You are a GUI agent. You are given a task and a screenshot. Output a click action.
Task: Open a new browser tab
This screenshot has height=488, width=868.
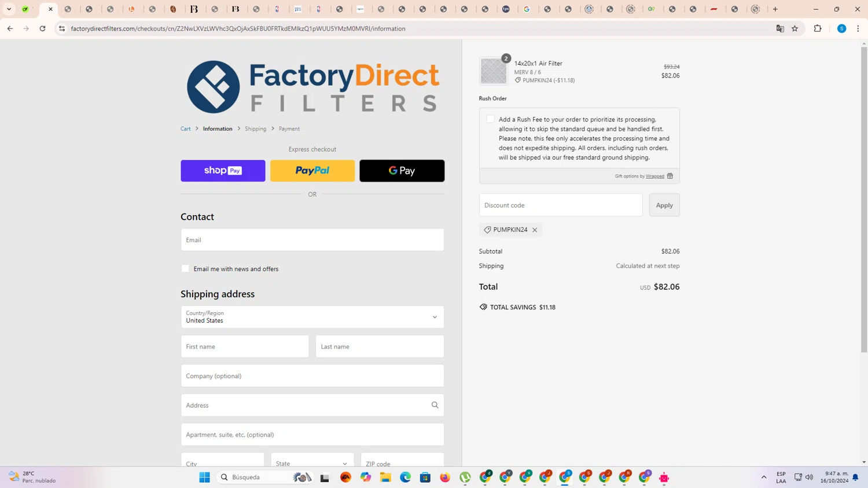coord(775,9)
